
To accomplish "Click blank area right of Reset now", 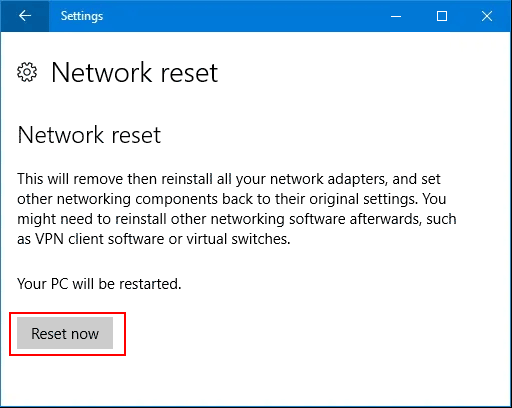I will pos(300,333).
